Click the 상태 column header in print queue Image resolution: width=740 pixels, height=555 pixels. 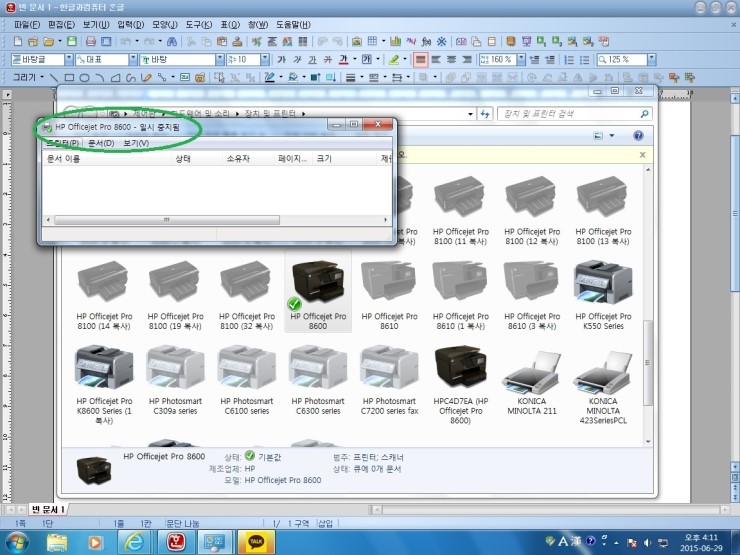184,158
